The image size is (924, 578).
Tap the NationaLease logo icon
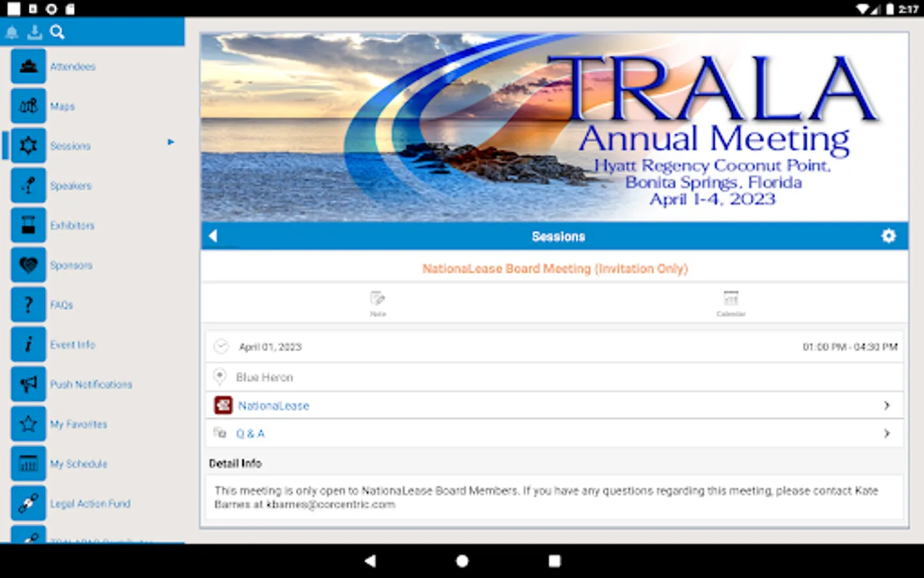(x=223, y=405)
